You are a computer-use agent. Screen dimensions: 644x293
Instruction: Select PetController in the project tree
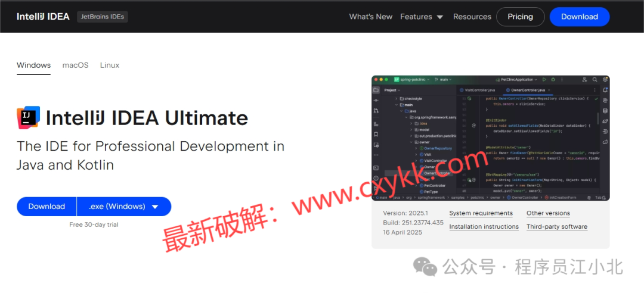coord(435,185)
